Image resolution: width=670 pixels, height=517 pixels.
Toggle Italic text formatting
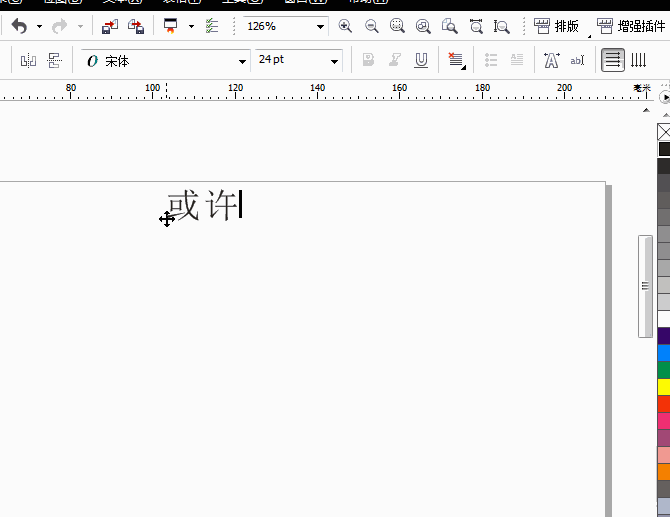395,60
